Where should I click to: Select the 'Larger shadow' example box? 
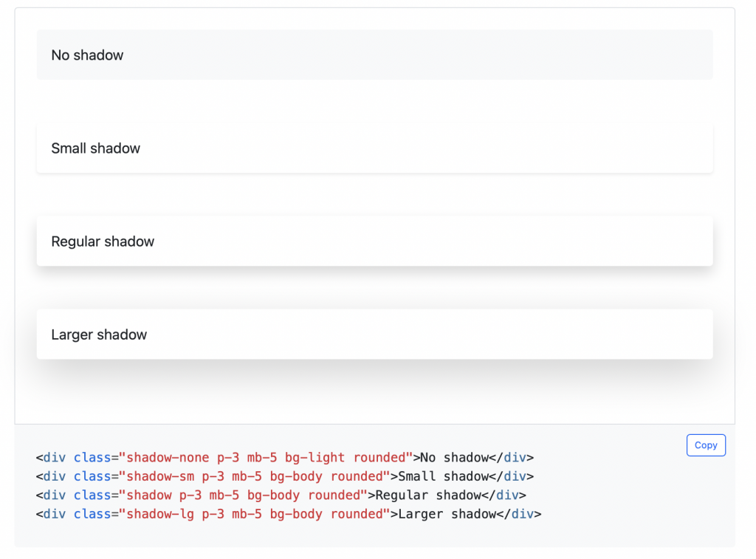coord(374,334)
